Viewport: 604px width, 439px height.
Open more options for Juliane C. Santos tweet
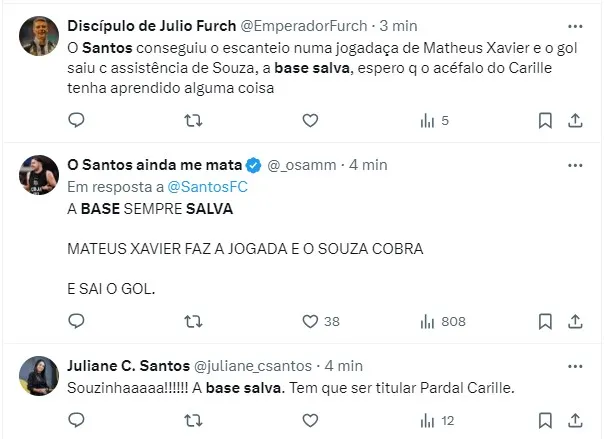point(575,365)
